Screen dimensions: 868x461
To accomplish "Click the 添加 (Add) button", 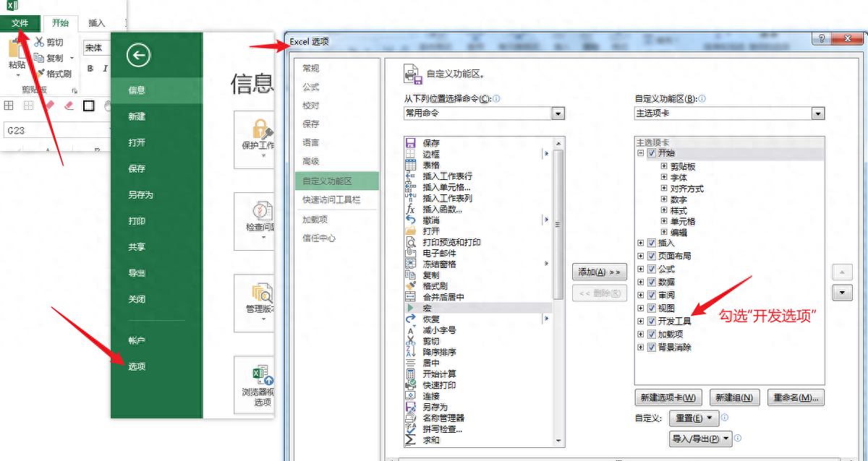I will coord(599,272).
